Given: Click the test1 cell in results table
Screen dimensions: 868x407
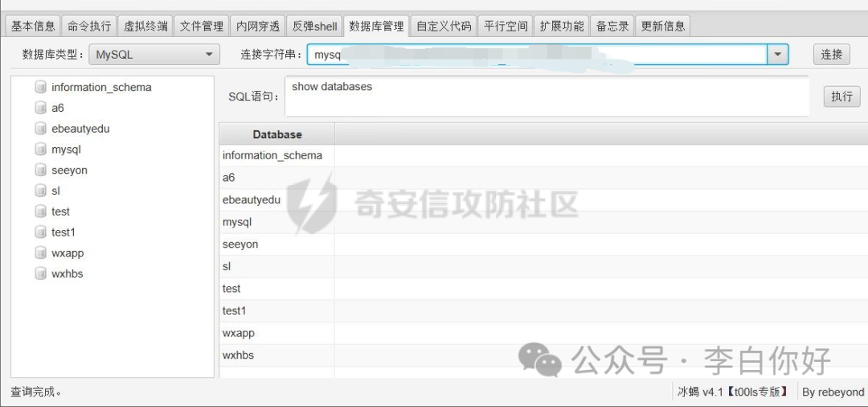Looking at the screenshot, I should (276, 310).
